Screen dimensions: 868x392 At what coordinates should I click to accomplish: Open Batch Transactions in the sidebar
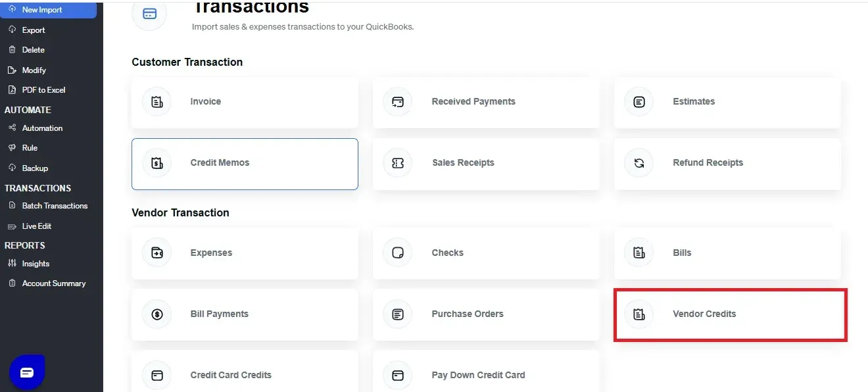55,206
